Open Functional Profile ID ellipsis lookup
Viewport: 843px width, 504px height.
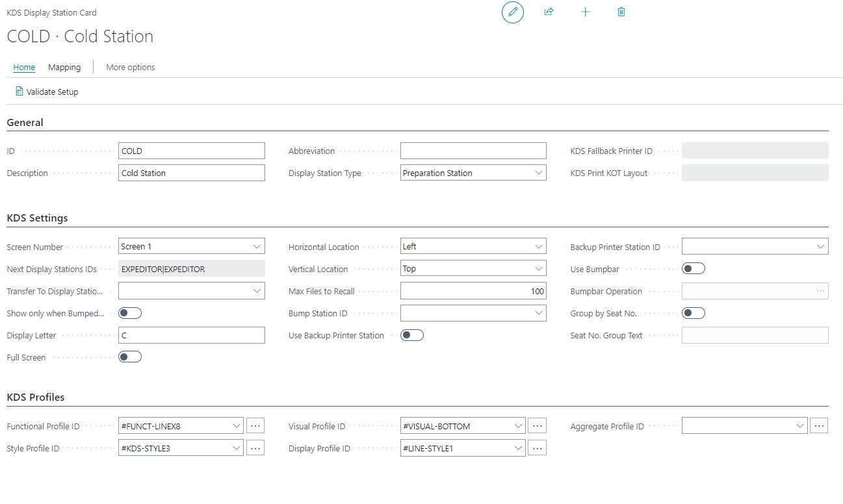[255, 426]
